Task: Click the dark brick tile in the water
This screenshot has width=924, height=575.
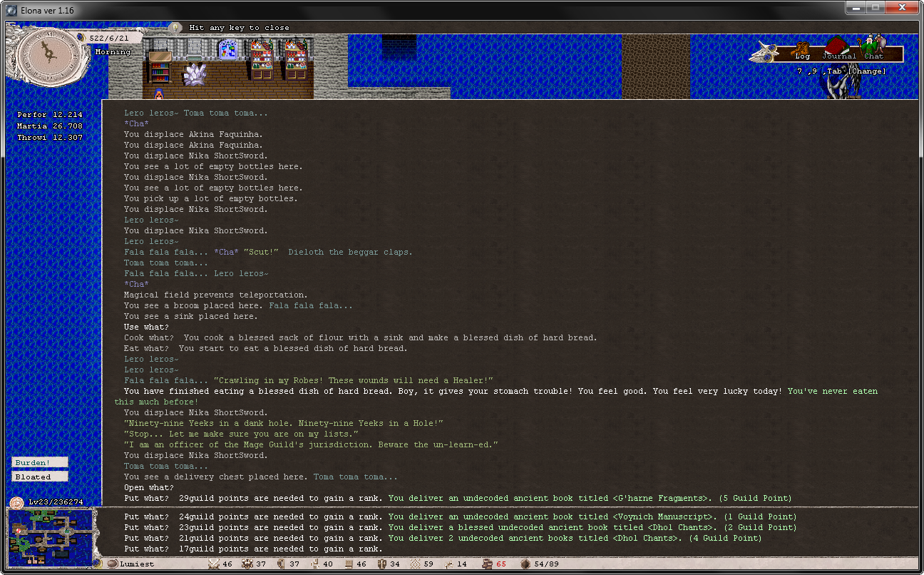Action: click(x=399, y=46)
